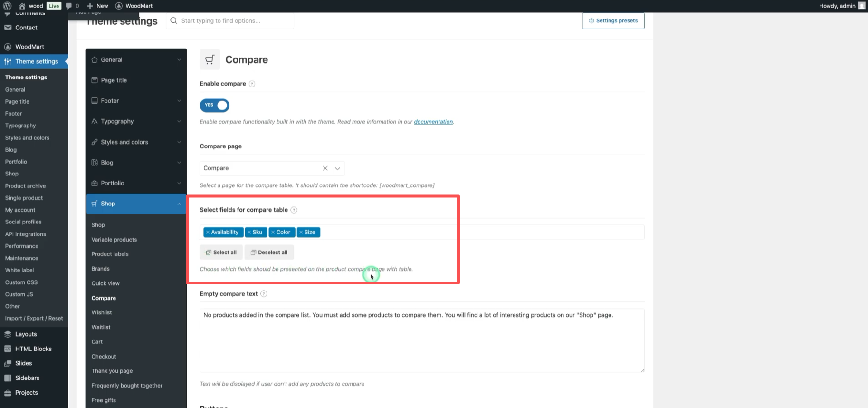
Task: Open the comments bubble icon in admin bar
Action: click(x=69, y=6)
